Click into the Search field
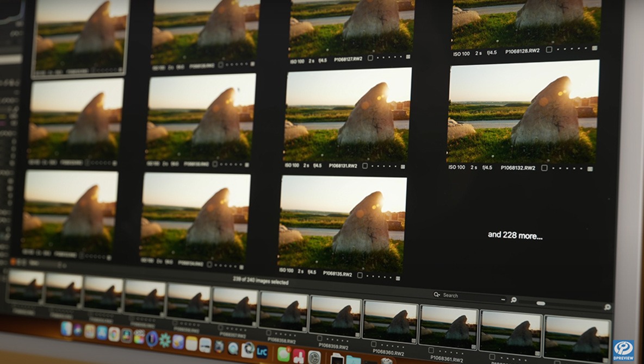Viewport: 644px width, 364px height. [x=469, y=296]
